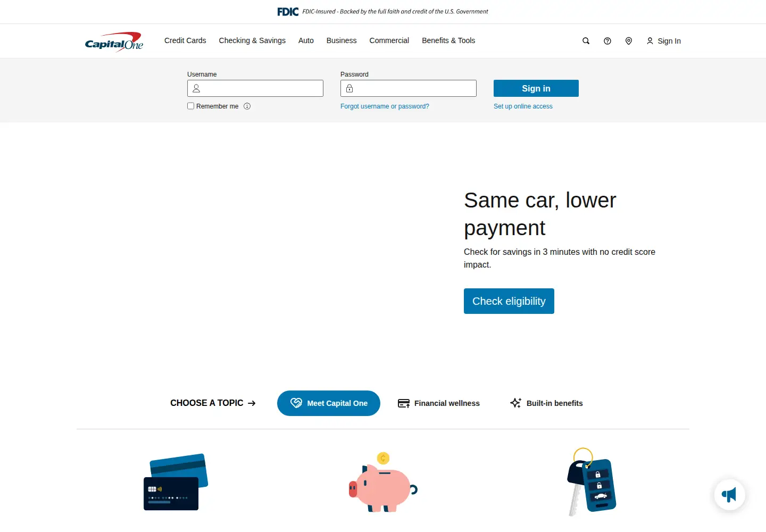Click the Capital One logo
Screen dimensions: 766x532
(114, 41)
